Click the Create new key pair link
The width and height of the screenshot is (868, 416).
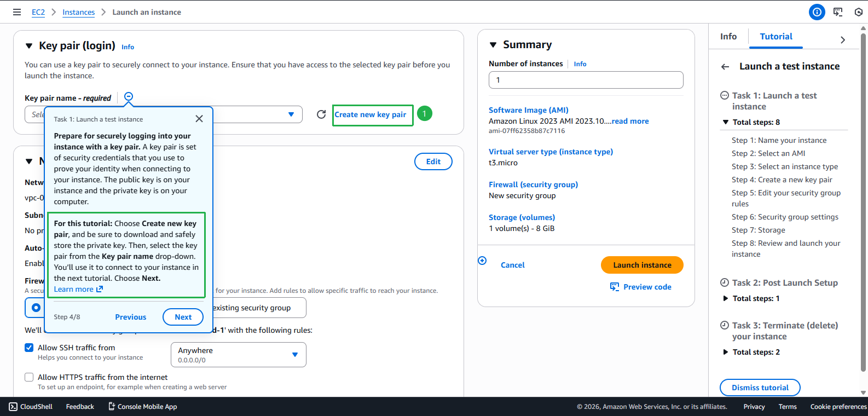(x=371, y=114)
